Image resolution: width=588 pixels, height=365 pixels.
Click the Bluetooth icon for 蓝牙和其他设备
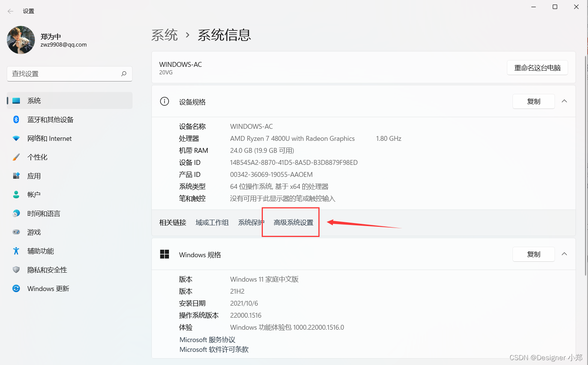(16, 119)
